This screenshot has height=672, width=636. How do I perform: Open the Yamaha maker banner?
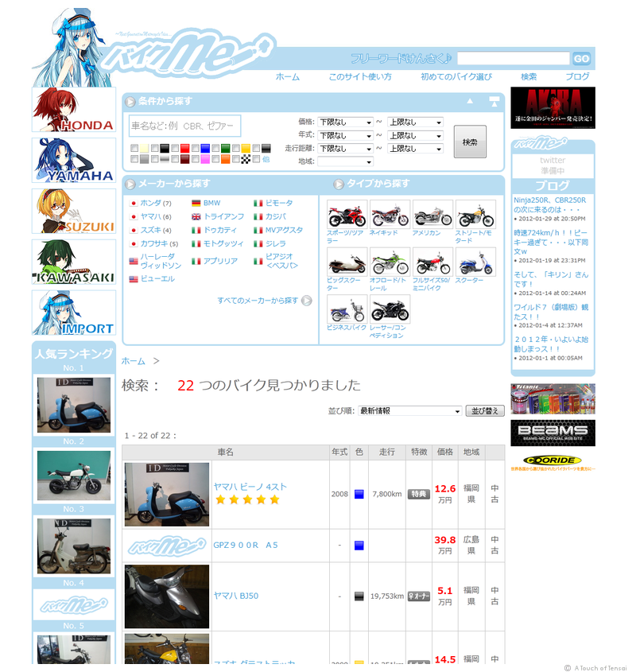[74, 161]
